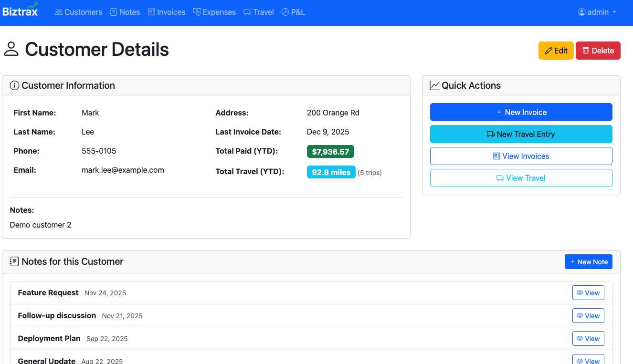Expand the admin account dropdown
This screenshot has height=364, width=633.
[597, 12]
